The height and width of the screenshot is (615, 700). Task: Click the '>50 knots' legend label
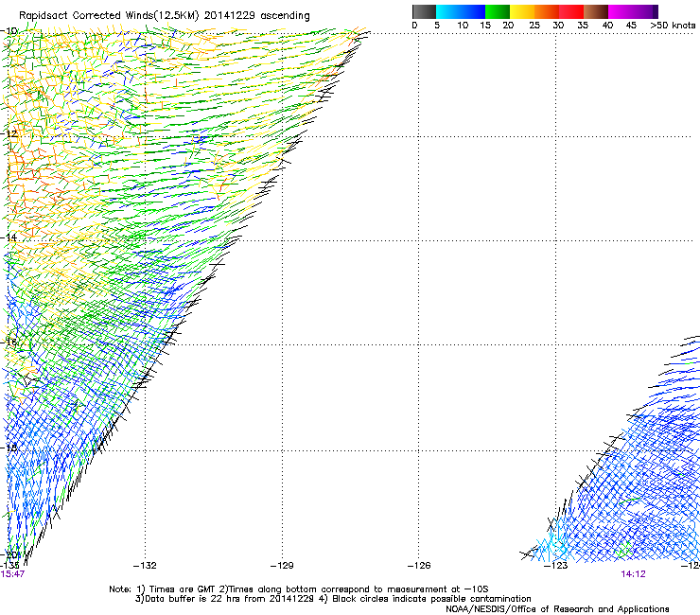(673, 26)
